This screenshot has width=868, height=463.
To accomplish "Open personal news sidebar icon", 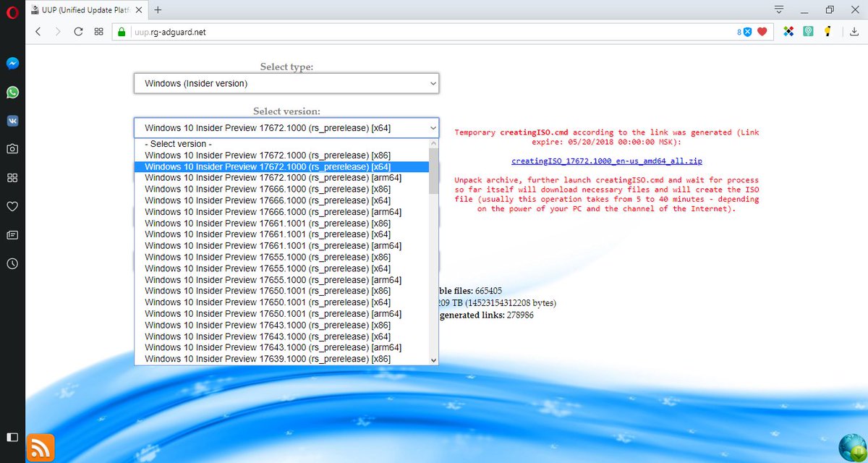I will [12, 235].
